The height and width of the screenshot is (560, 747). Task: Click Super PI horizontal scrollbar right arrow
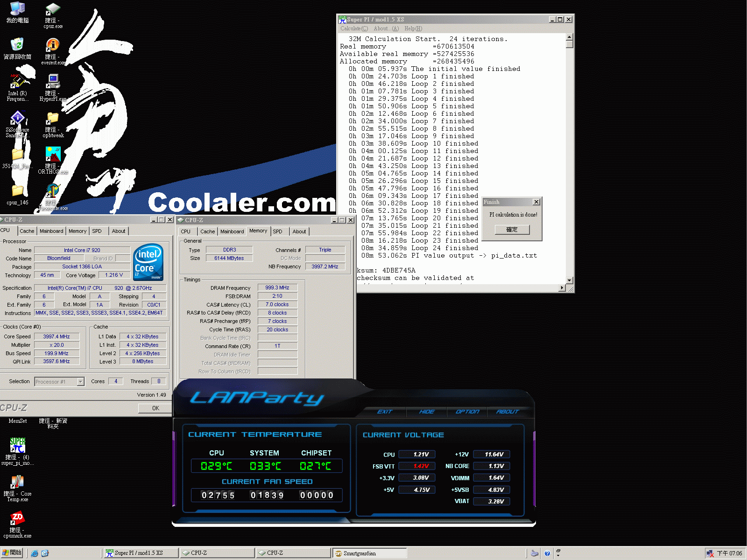click(562, 288)
